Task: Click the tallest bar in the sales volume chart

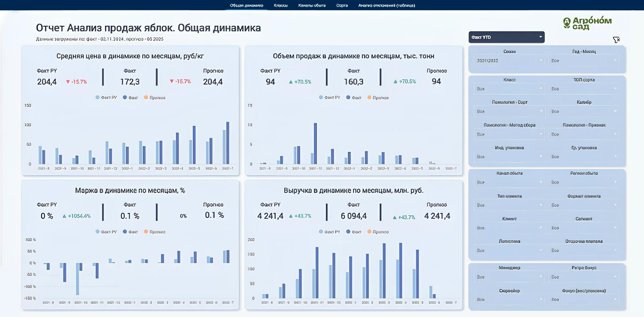Action: 315,144
